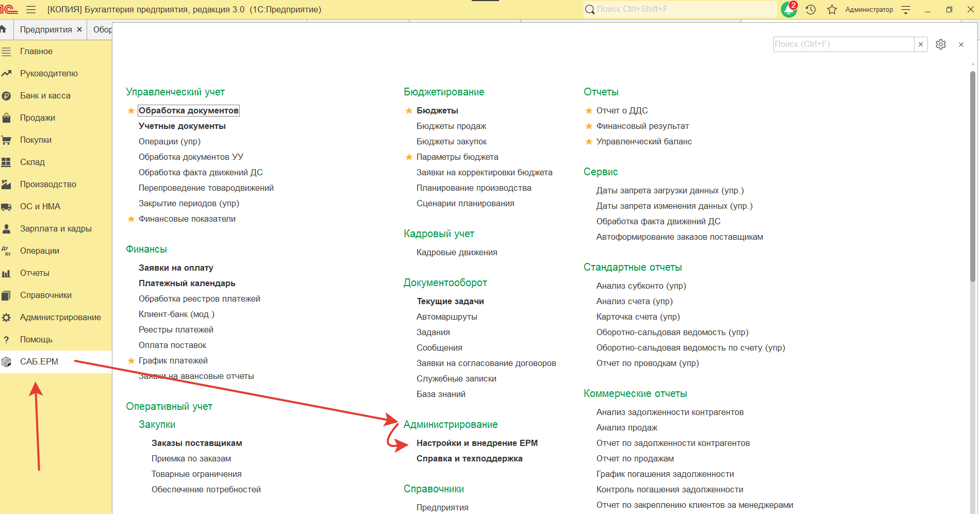Open favorites star icon in title bar
Viewport: 980px width, 514px height.
pyautogui.click(x=832, y=9)
